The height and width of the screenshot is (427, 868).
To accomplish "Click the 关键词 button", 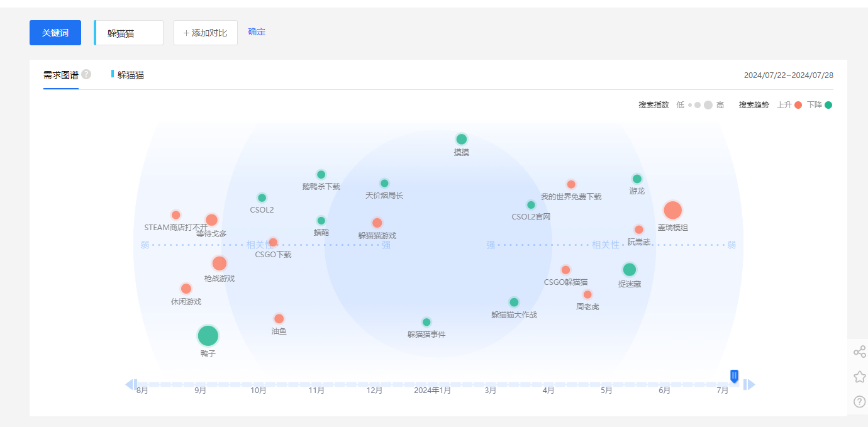I will click(x=55, y=33).
